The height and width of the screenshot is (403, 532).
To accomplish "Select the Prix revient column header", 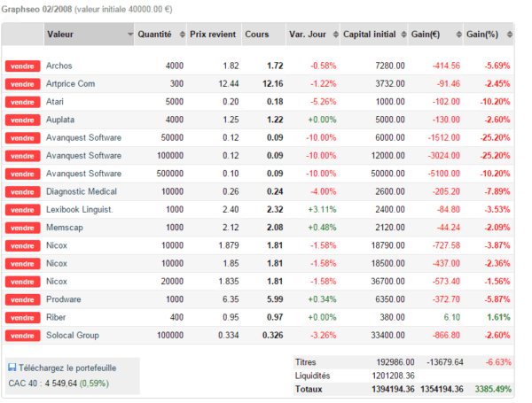I will tap(214, 35).
